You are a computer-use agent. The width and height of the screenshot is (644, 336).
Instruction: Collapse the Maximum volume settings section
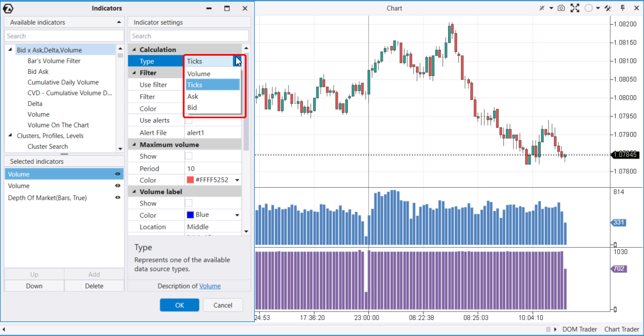(x=132, y=145)
